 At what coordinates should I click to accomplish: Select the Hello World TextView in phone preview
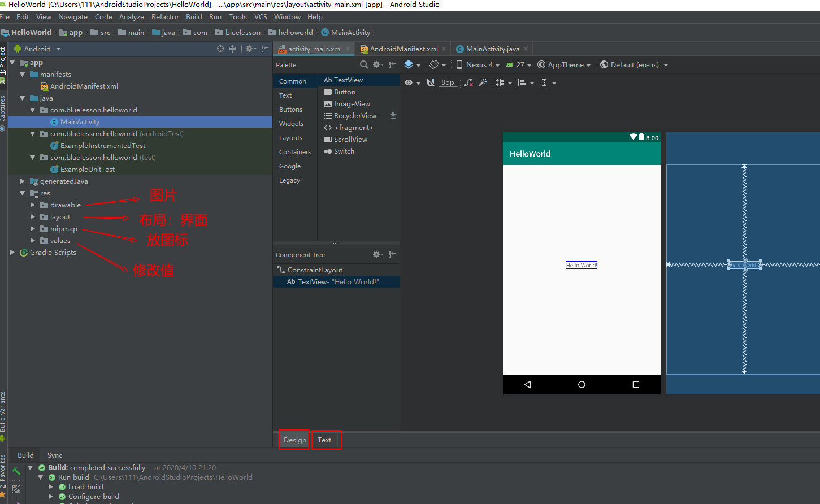pyautogui.click(x=581, y=265)
